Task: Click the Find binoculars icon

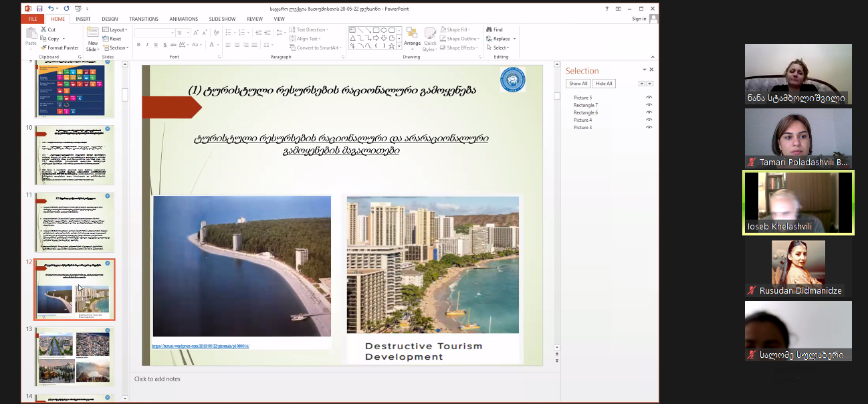Action: 490,30
